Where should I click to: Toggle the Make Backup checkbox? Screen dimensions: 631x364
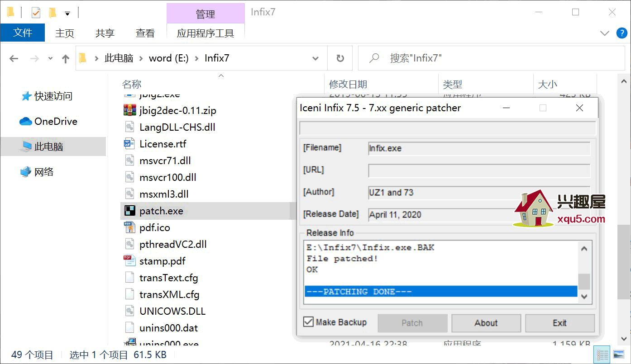(308, 322)
